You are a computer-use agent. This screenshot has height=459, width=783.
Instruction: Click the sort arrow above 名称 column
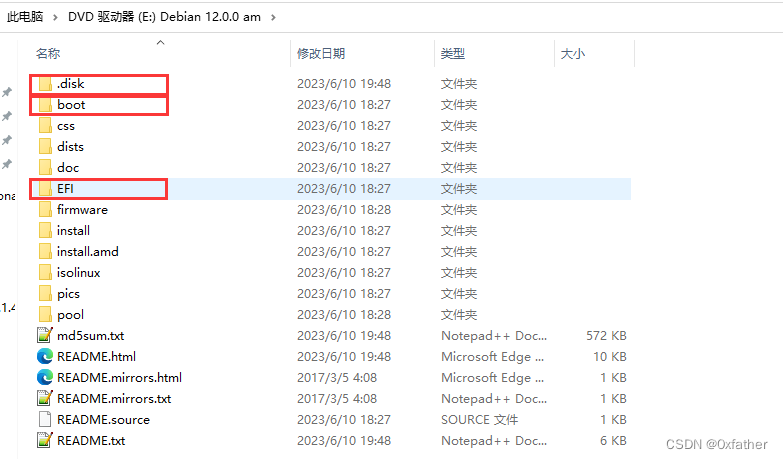[x=160, y=42]
